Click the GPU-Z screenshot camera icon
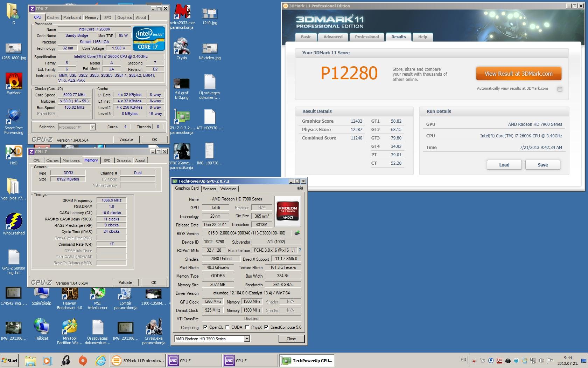 tap(300, 188)
